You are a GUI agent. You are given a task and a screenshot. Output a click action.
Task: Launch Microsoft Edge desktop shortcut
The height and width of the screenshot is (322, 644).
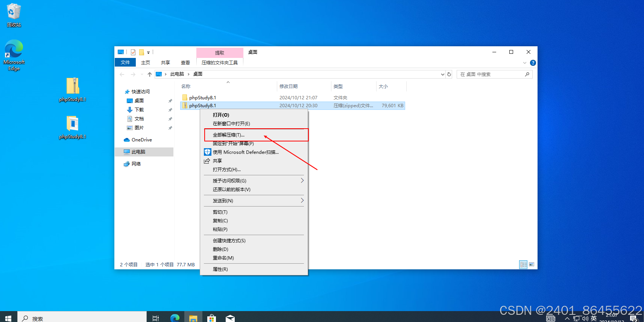(x=14, y=55)
